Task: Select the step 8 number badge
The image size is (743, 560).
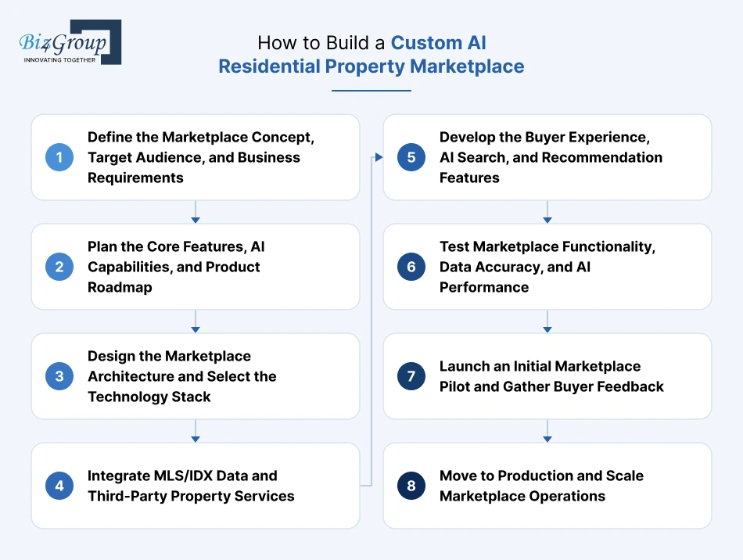Action: tap(411, 486)
